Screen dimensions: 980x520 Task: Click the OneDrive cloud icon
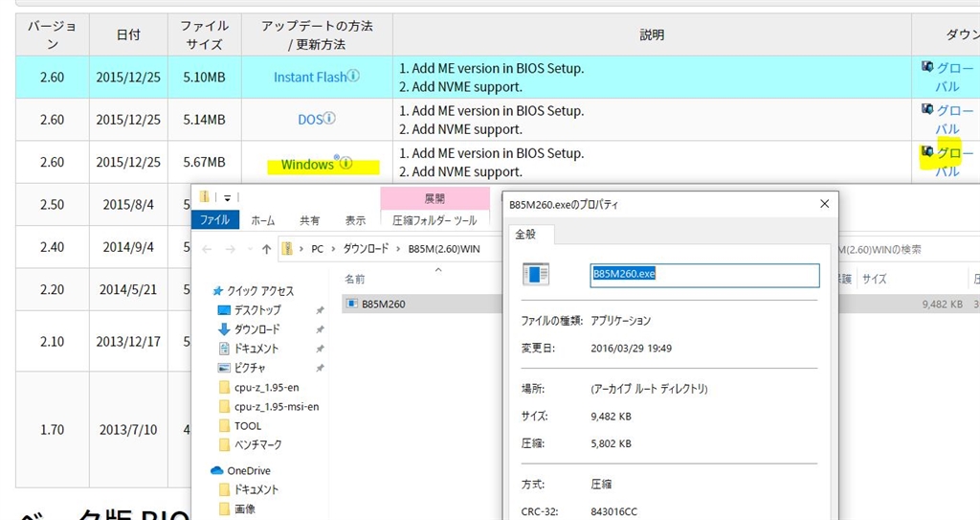tap(217, 470)
